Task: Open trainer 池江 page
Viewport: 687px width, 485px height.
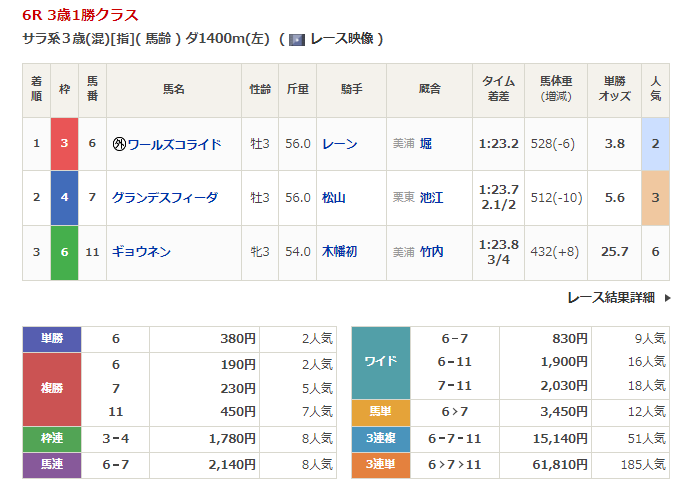Action: point(432,197)
